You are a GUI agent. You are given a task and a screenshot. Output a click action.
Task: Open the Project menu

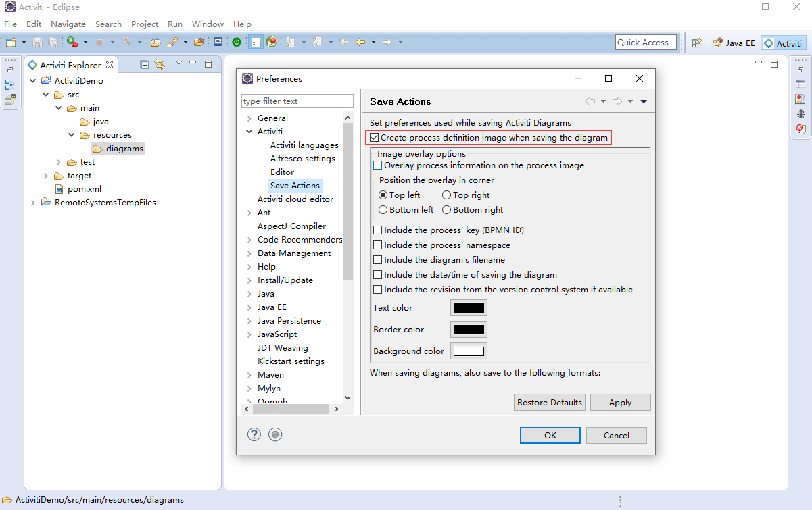click(x=145, y=24)
